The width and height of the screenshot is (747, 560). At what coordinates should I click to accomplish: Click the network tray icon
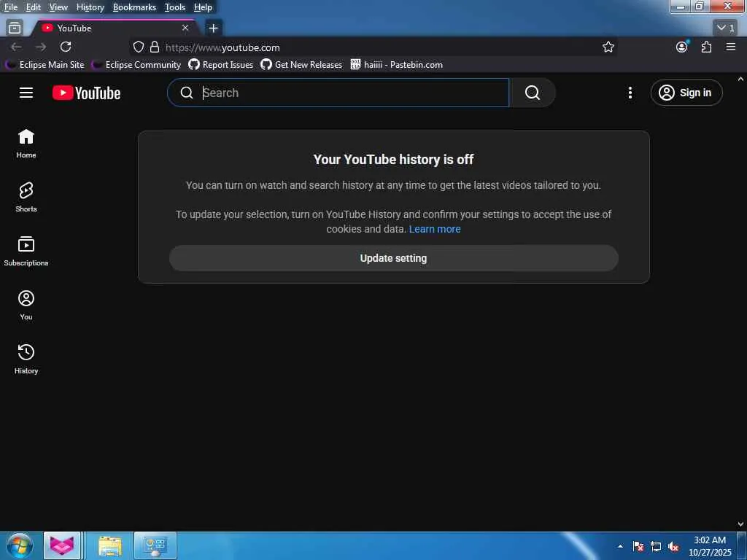point(656,547)
